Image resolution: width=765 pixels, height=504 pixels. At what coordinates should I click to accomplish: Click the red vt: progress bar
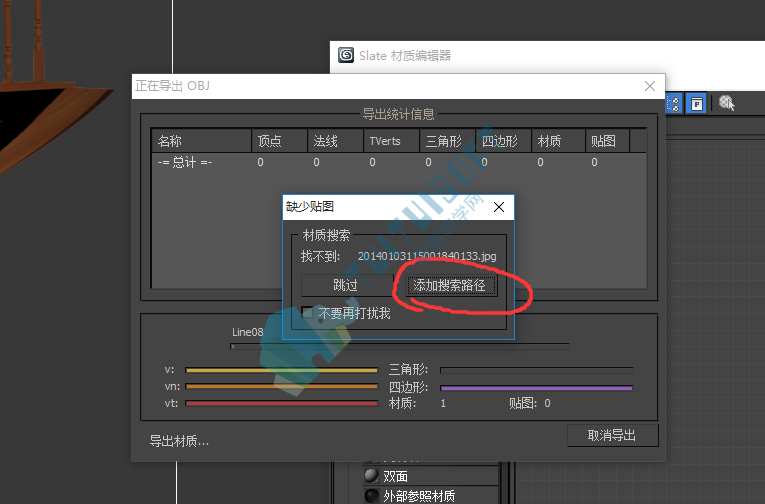(282, 403)
